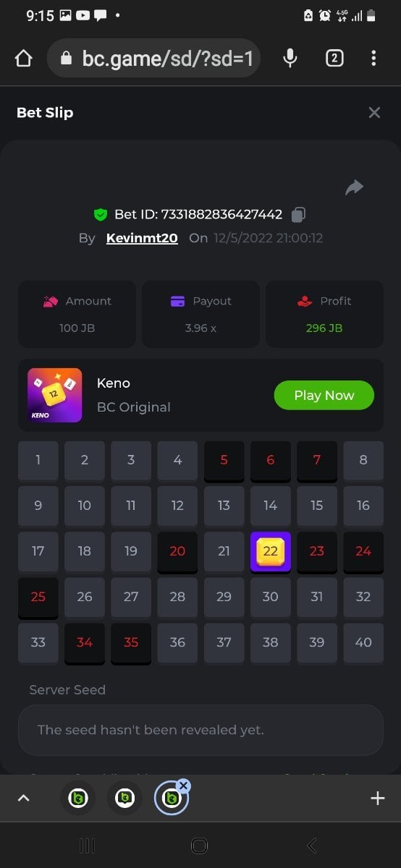The height and width of the screenshot is (868, 401).
Task: Switch to the second bottom-strip tab
Action: [x=124, y=799]
